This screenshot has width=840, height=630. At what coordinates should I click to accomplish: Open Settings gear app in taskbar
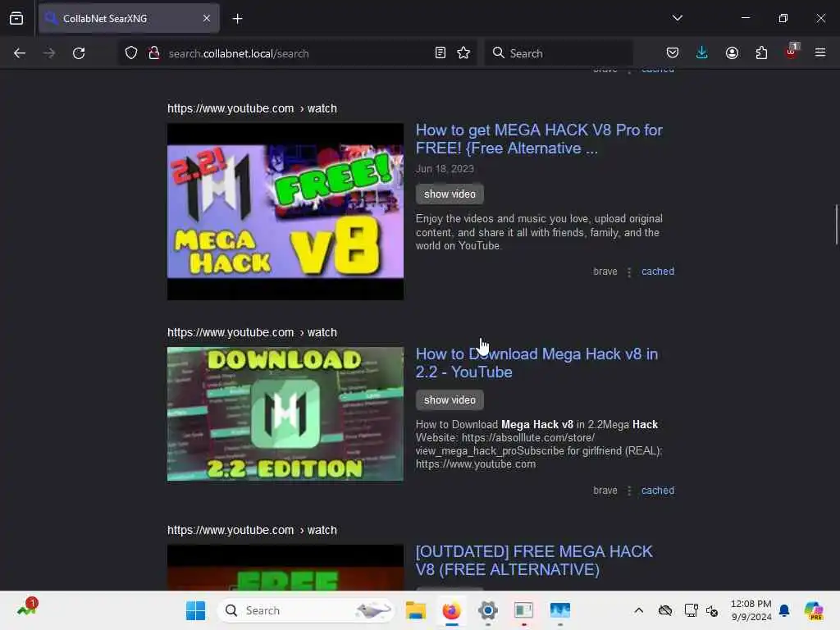(487, 610)
